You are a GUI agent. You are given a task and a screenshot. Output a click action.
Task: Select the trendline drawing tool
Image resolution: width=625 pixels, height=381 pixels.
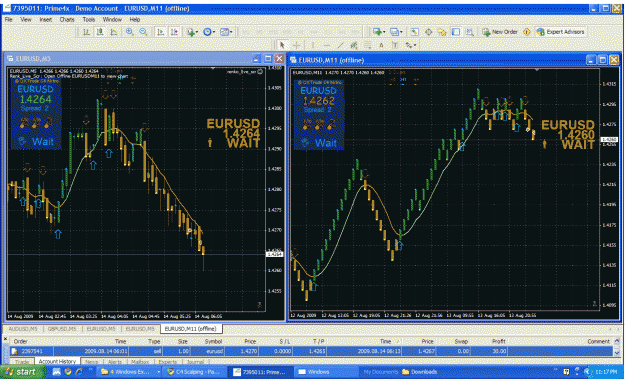click(x=340, y=45)
